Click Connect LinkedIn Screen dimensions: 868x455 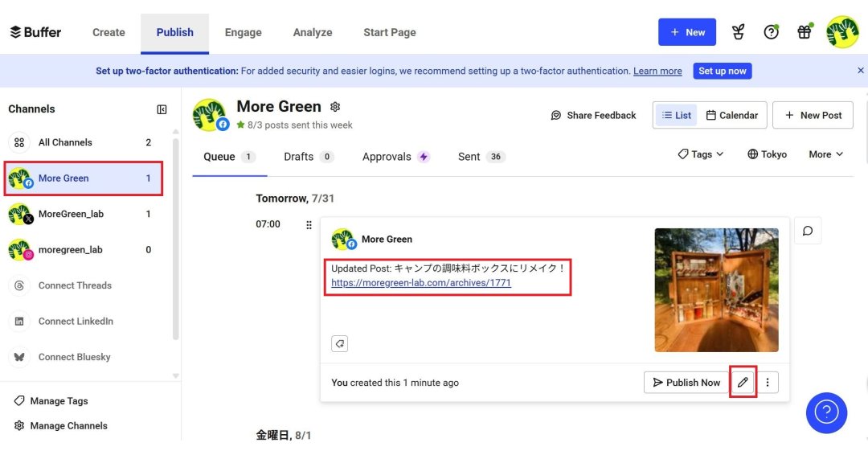click(76, 321)
